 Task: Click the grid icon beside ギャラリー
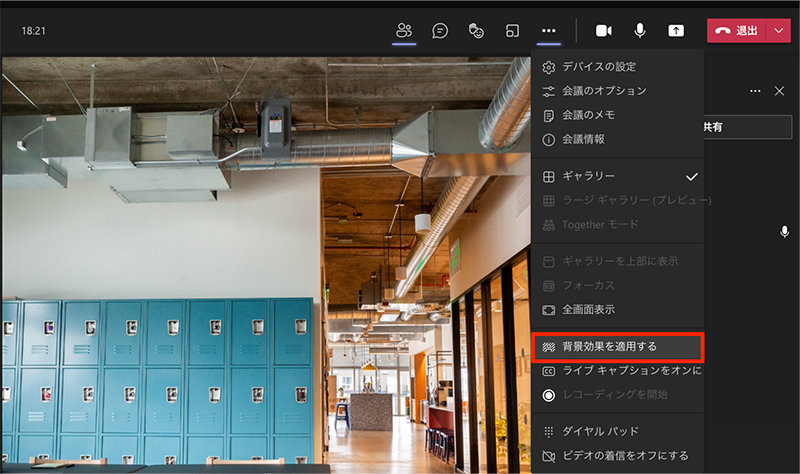coord(548,177)
